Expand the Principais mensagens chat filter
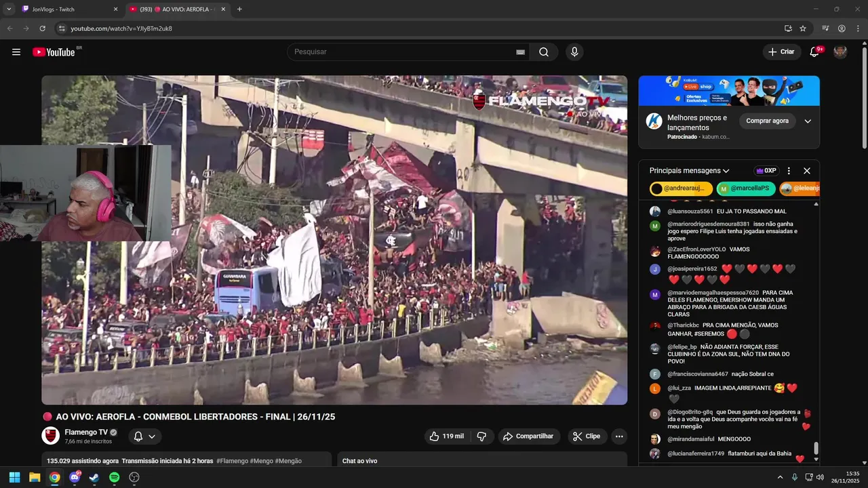 pyautogui.click(x=689, y=171)
